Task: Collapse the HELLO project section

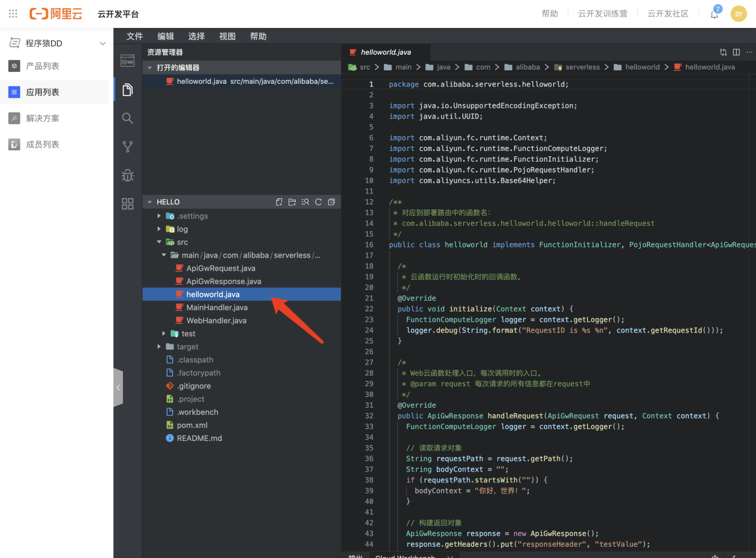Action: 150,202
